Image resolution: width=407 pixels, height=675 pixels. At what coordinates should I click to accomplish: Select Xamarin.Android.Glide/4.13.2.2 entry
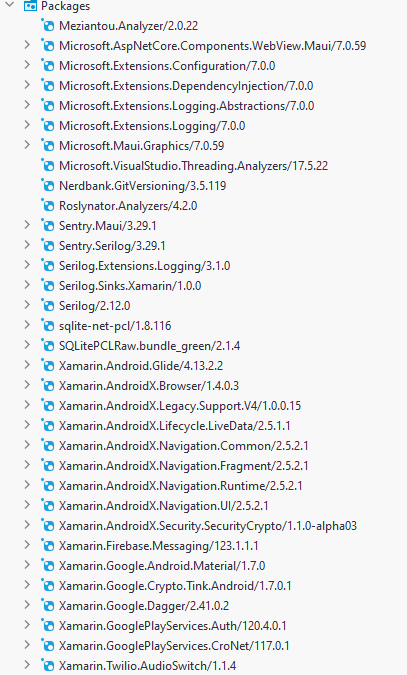coord(141,366)
